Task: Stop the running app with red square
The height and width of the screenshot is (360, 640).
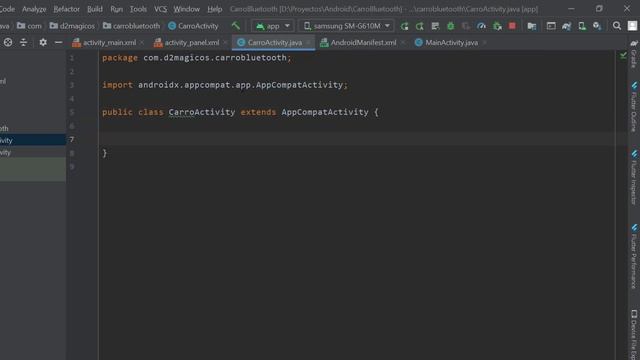Action: [x=512, y=26]
